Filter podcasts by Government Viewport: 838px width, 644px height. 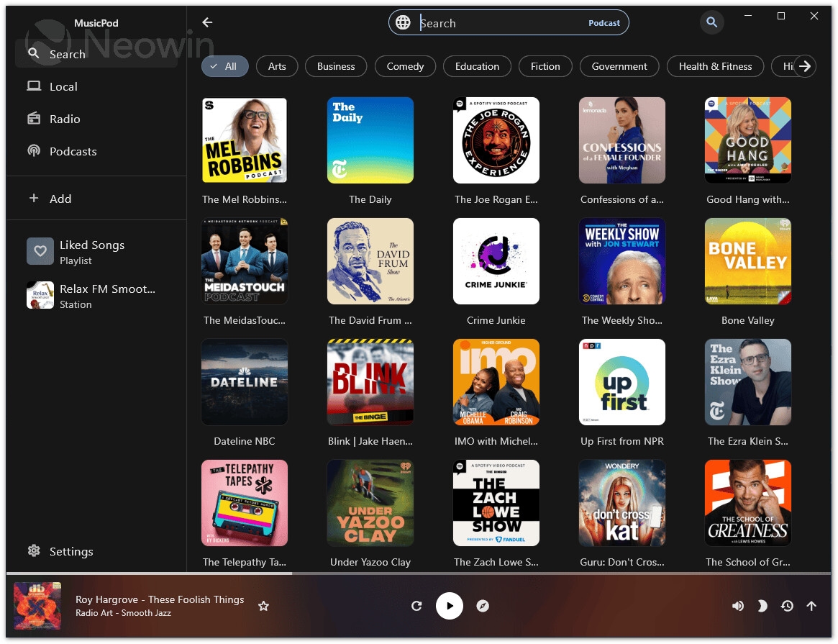coord(619,66)
